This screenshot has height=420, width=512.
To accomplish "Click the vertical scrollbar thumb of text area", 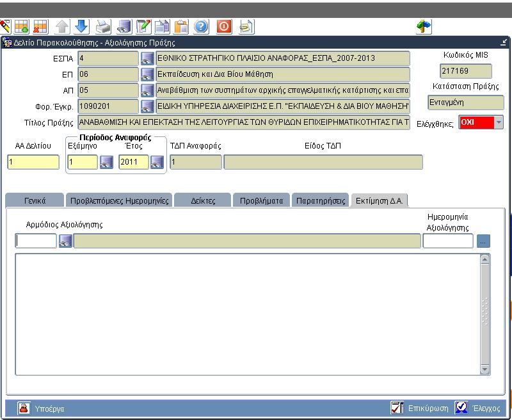I will pyautogui.click(x=484, y=314).
